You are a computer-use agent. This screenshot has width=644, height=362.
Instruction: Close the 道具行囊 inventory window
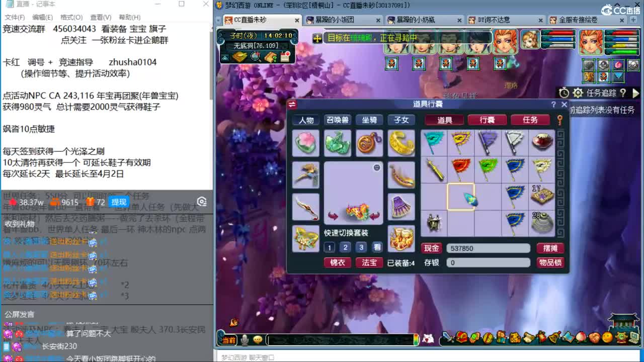pos(564,105)
